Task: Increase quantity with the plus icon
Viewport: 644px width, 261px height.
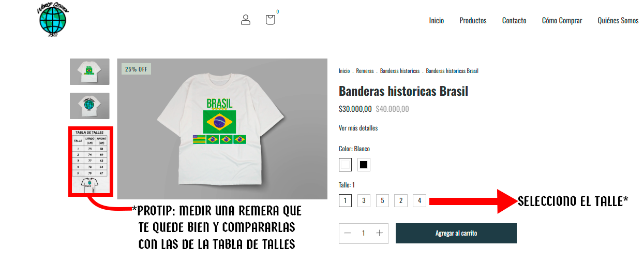Action: click(380, 233)
